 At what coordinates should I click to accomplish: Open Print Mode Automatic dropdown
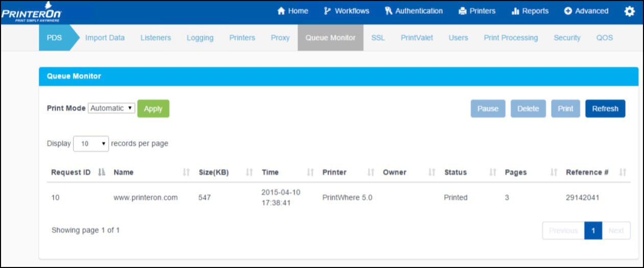point(111,108)
